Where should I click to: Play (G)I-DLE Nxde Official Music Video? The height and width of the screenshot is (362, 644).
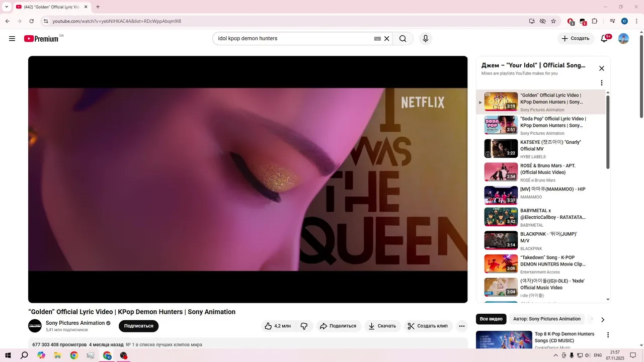(541, 288)
